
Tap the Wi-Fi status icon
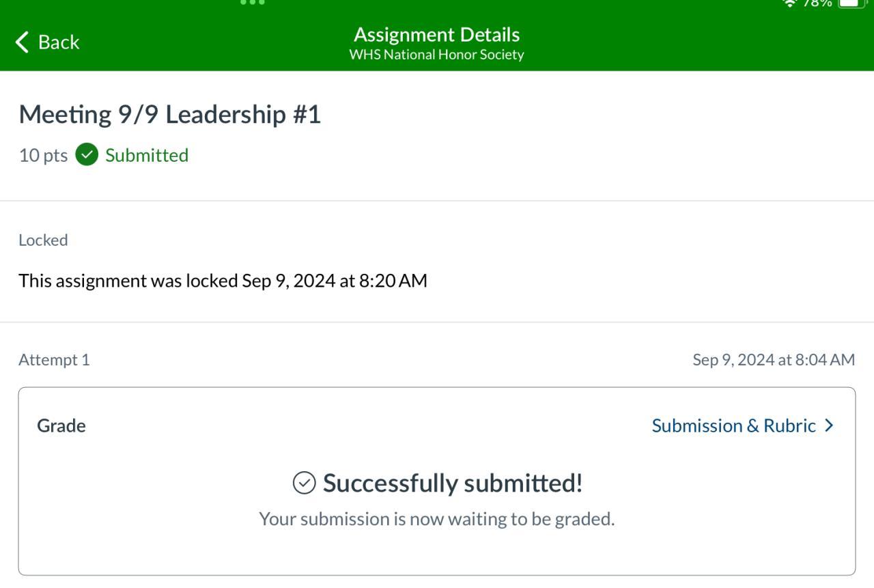790,3
